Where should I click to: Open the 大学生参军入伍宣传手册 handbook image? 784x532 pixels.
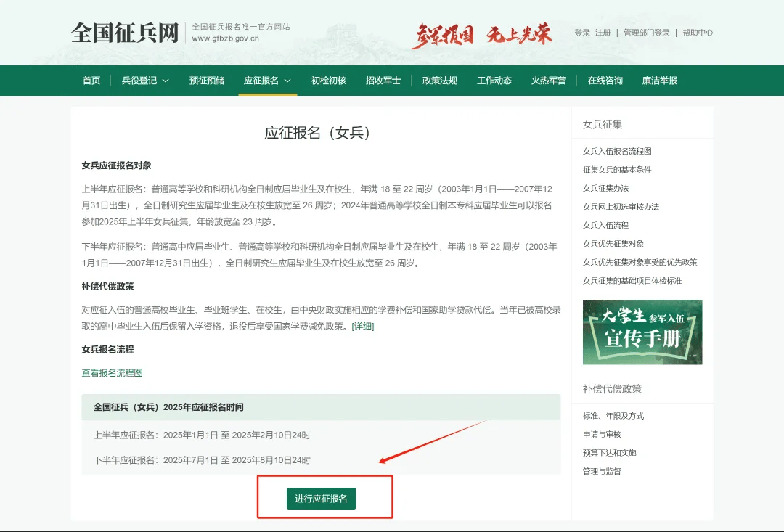click(x=642, y=332)
